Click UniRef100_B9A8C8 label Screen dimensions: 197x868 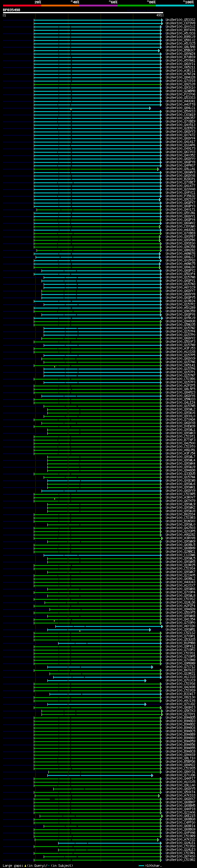pyautogui.click(x=180, y=751)
